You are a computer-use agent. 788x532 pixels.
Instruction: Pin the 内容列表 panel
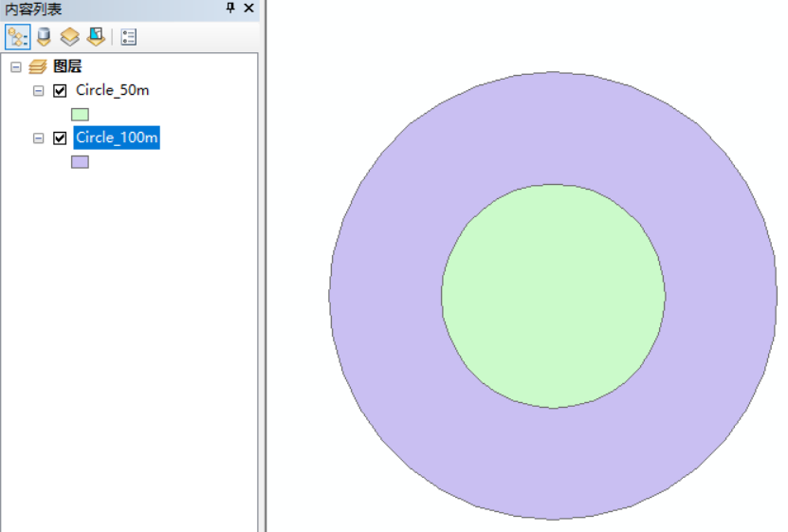(230, 8)
